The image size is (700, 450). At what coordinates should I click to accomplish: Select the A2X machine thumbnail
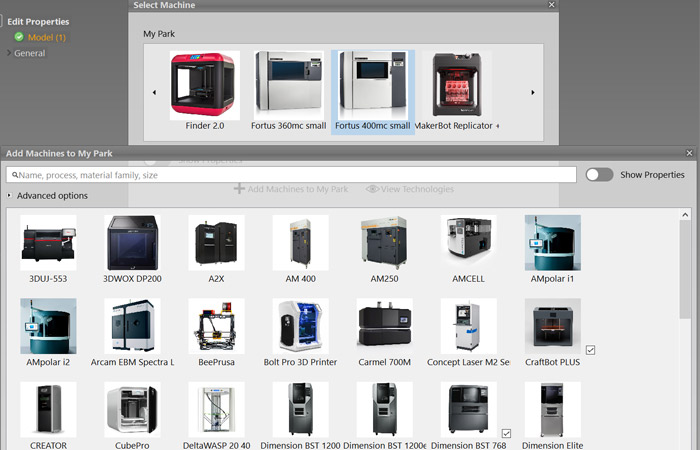[216, 242]
